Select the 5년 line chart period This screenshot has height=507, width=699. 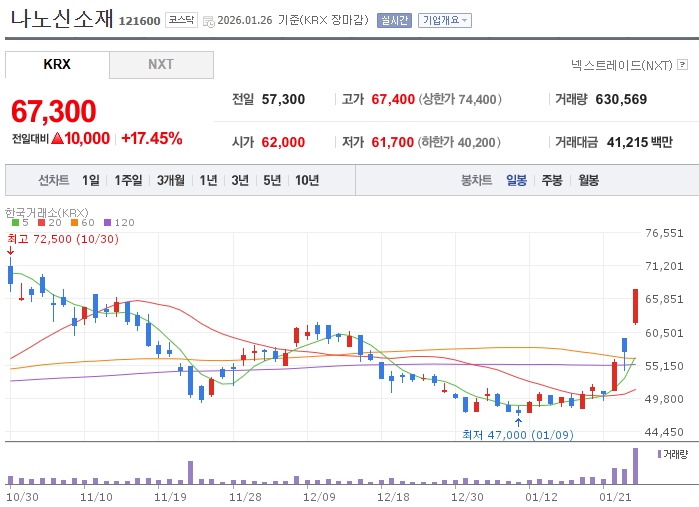[272, 180]
